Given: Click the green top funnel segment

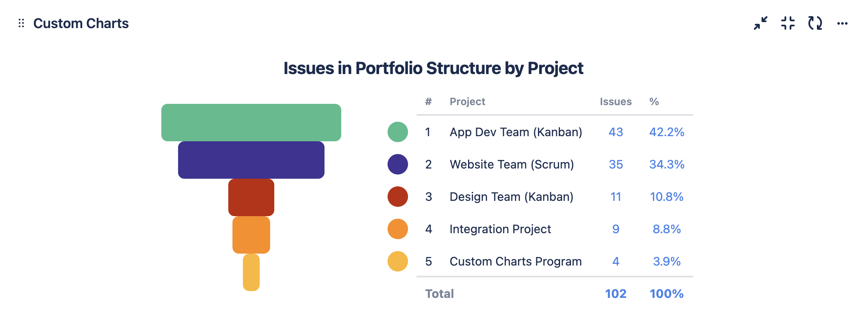Looking at the screenshot, I should coord(251,123).
